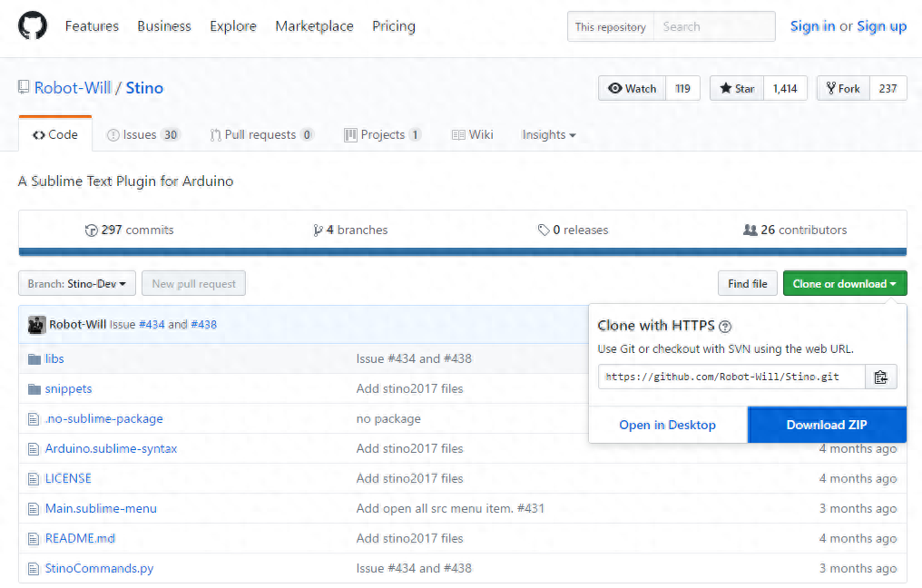Click the Download ZIP button
The image size is (922, 588).
click(x=827, y=425)
